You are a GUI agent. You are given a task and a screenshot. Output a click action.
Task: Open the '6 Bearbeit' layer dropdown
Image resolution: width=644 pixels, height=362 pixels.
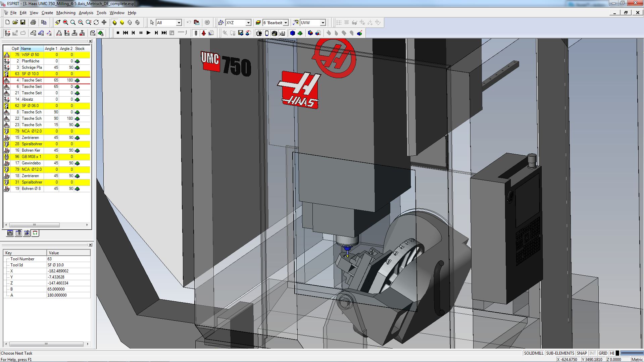(286, 22)
